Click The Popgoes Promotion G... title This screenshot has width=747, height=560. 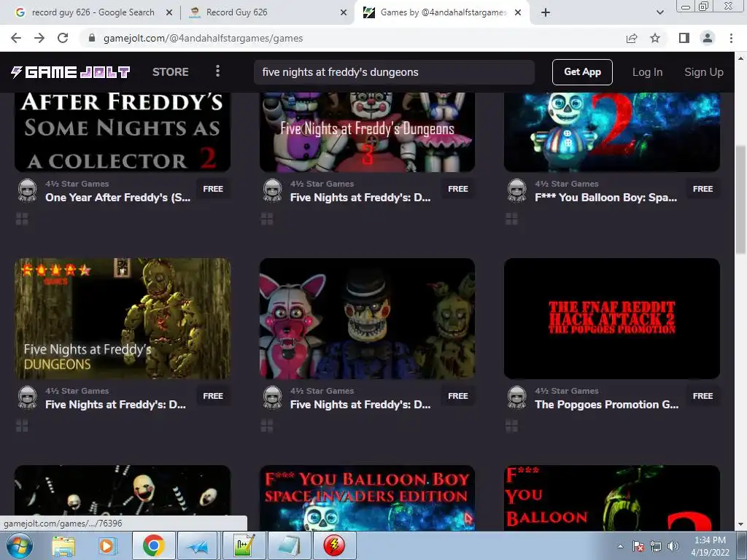[606, 405]
